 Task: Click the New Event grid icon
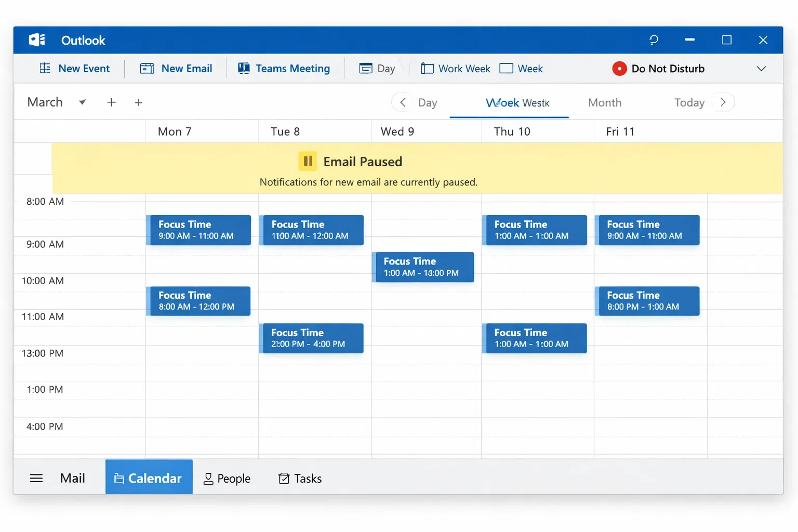tap(45, 68)
